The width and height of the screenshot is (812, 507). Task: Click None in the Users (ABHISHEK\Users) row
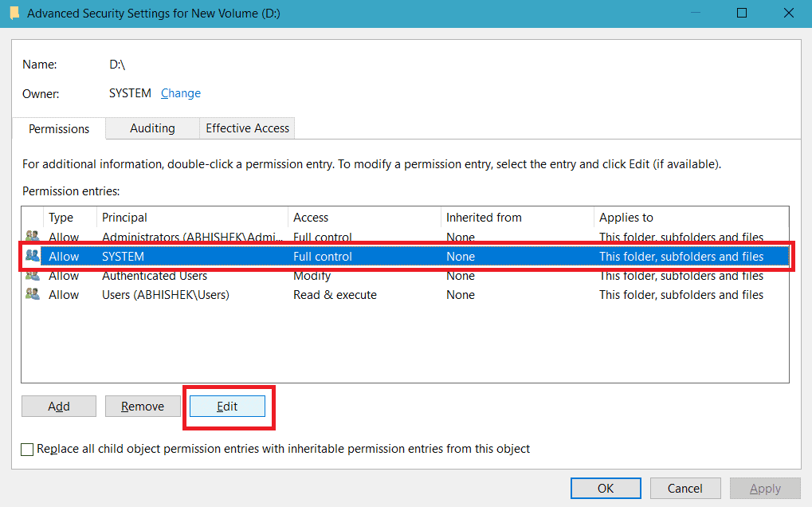[461, 295]
